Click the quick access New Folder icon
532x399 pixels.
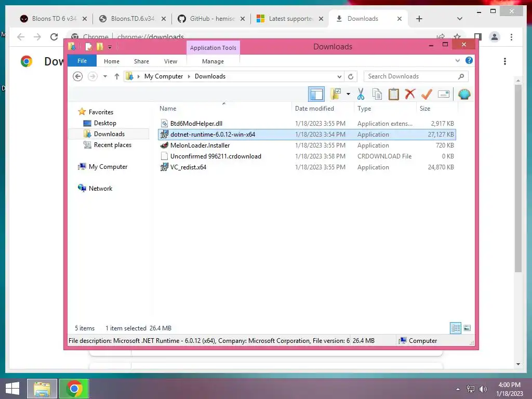click(x=100, y=47)
